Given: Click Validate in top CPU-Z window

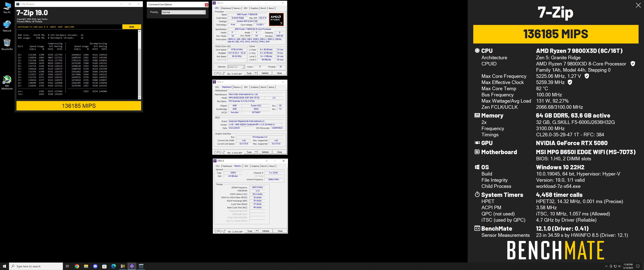Looking at the screenshot, I should [x=265, y=73].
